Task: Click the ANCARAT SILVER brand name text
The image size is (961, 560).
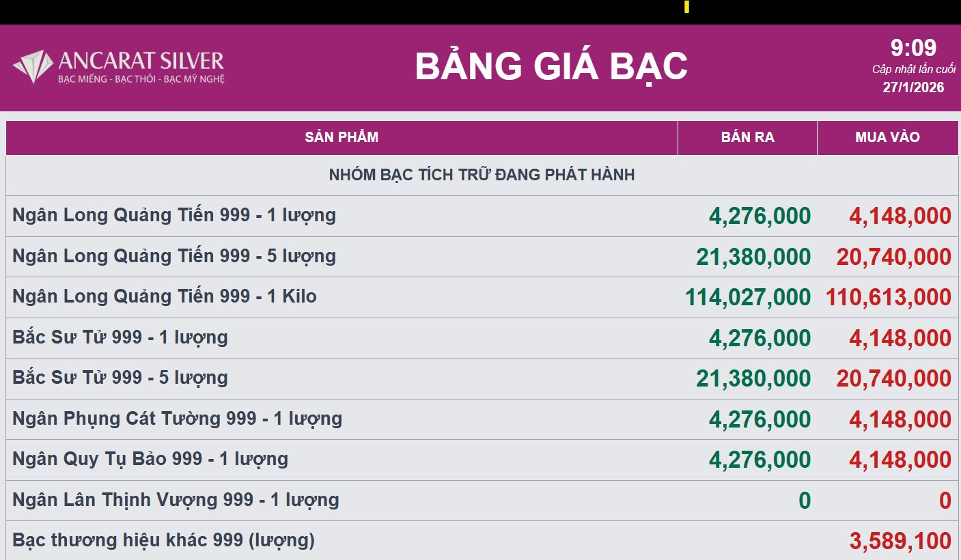Action: (141, 61)
